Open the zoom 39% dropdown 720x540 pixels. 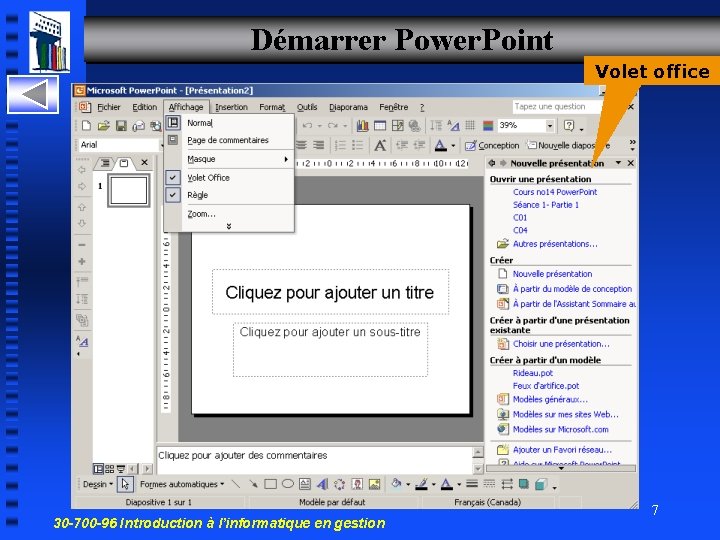(x=550, y=125)
